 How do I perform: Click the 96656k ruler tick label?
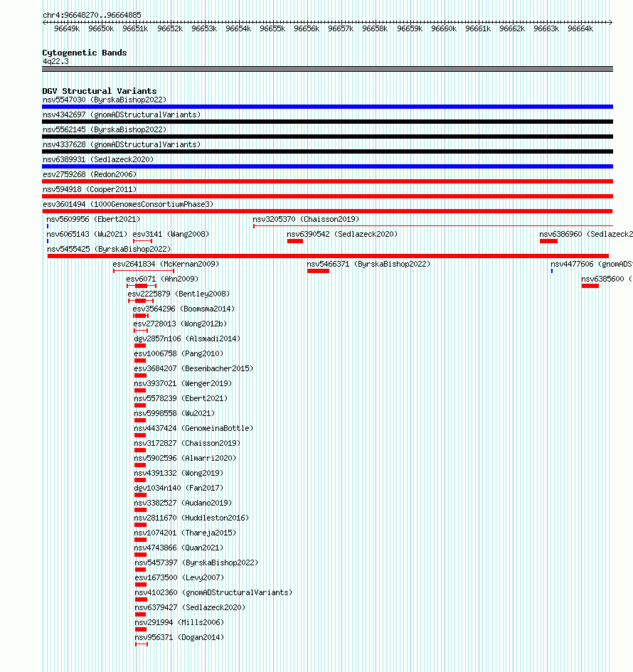point(307,28)
